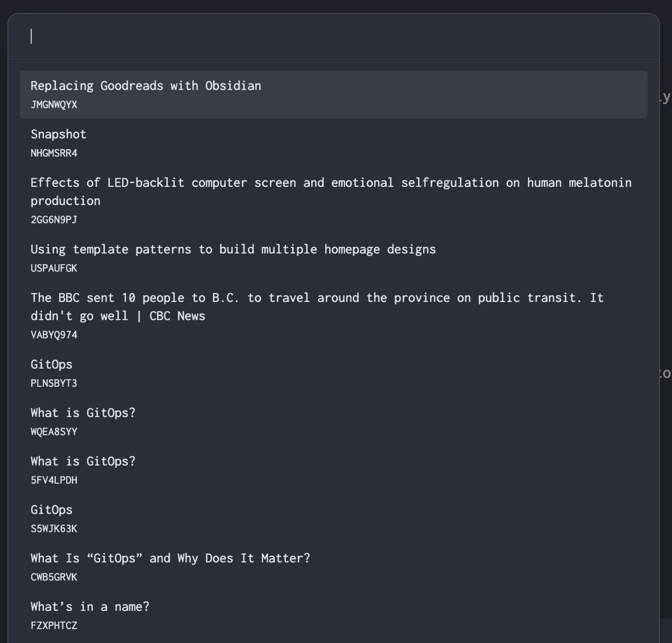Click the citation key CWB5GRVK
The height and width of the screenshot is (643, 672).
(54, 577)
